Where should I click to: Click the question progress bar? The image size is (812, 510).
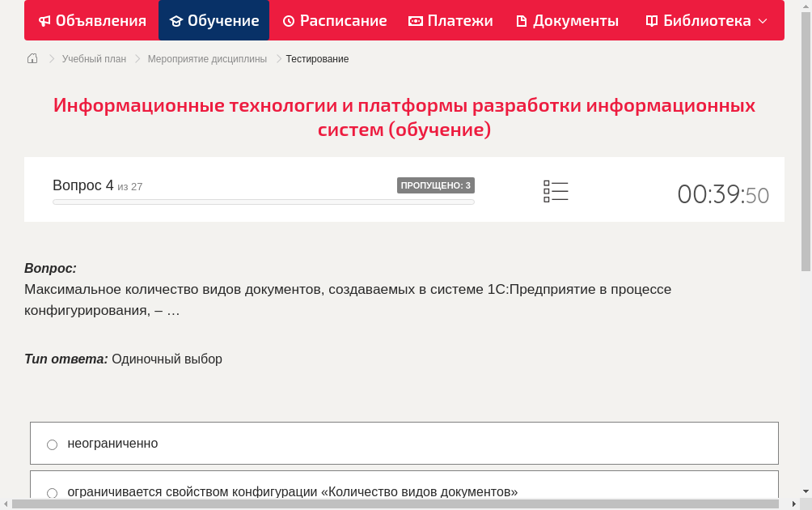[263, 202]
